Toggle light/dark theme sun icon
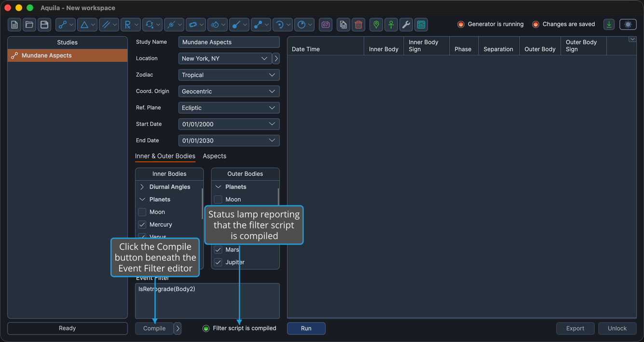This screenshot has width=644, height=342. click(x=628, y=25)
